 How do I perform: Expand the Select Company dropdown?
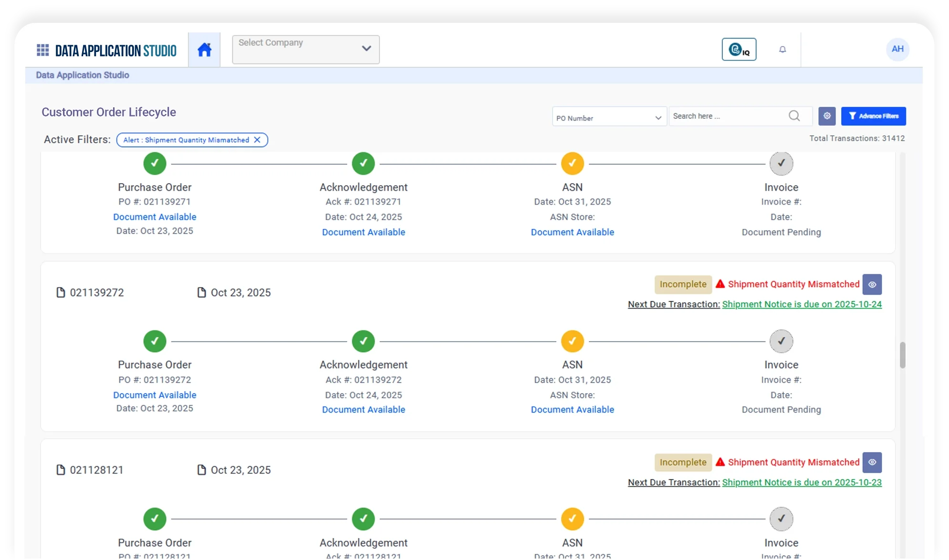click(x=305, y=50)
